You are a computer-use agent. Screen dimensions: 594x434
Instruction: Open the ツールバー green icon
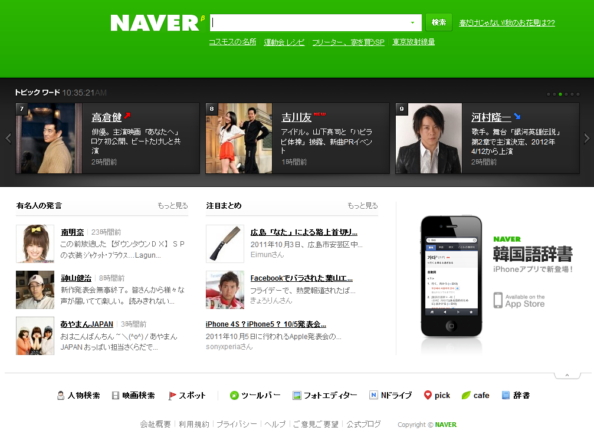click(234, 395)
